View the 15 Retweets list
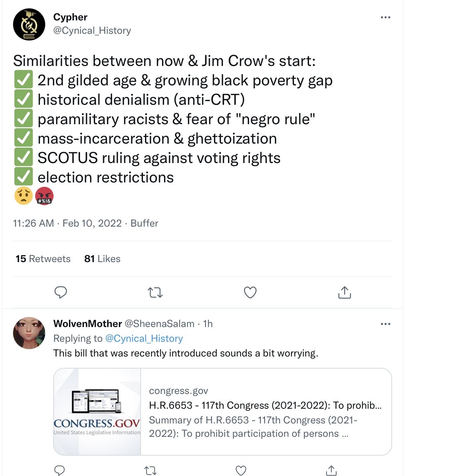This screenshot has height=476, width=458. pyautogui.click(x=43, y=259)
